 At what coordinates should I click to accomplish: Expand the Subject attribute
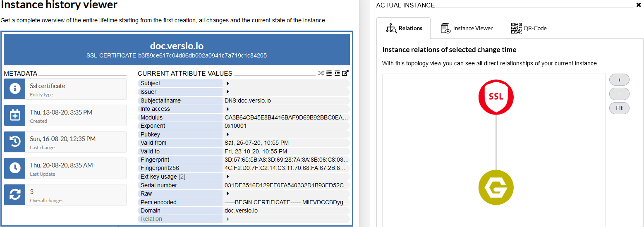227,84
